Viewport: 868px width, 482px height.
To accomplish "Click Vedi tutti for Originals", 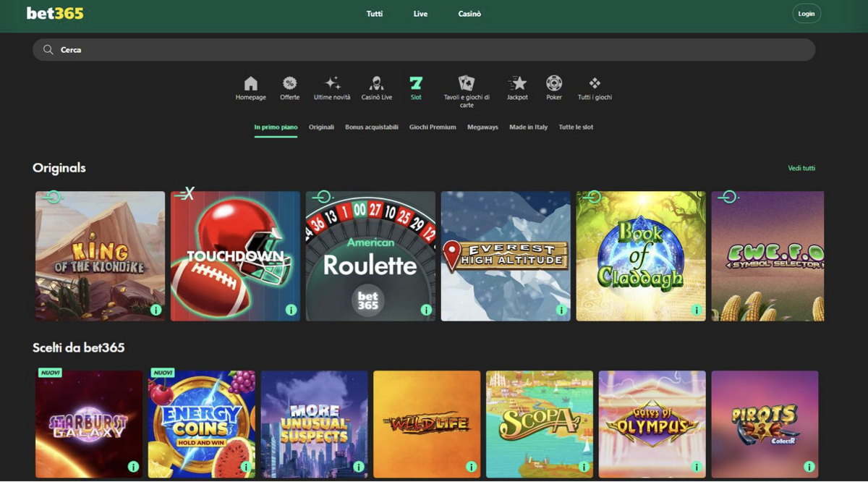I will pyautogui.click(x=801, y=168).
